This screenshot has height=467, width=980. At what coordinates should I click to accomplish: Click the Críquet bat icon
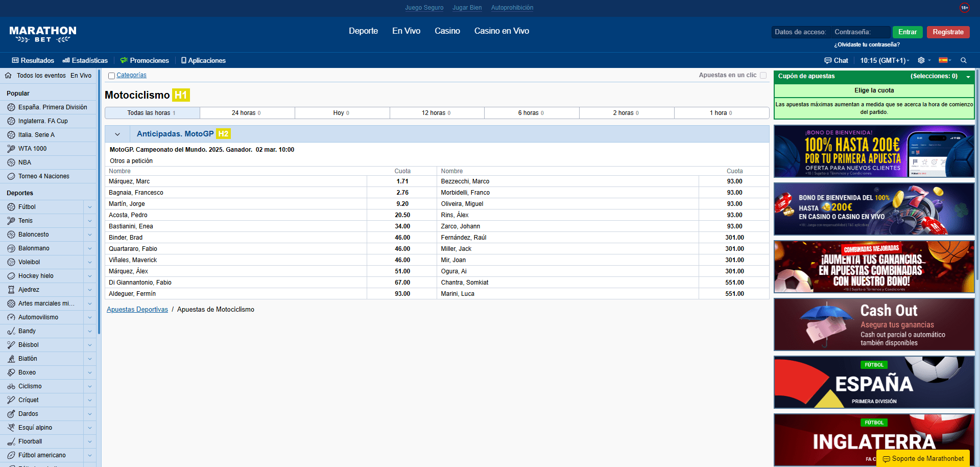pos(11,400)
